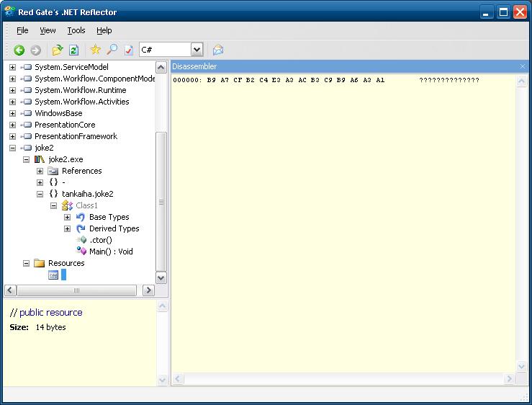The image size is (532, 405).
Task: Click the tree horizontal scroll-right arrow
Action: pyautogui.click(x=148, y=290)
